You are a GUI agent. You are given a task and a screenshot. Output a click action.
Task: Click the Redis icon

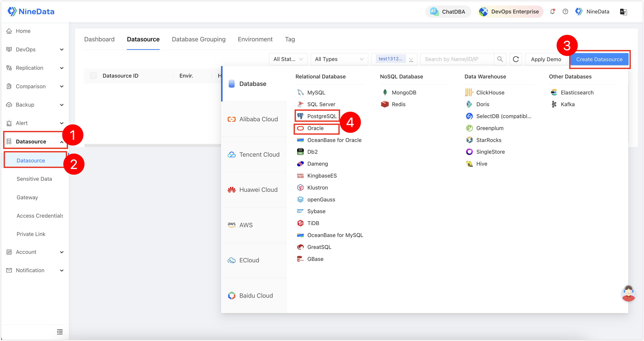tap(385, 104)
